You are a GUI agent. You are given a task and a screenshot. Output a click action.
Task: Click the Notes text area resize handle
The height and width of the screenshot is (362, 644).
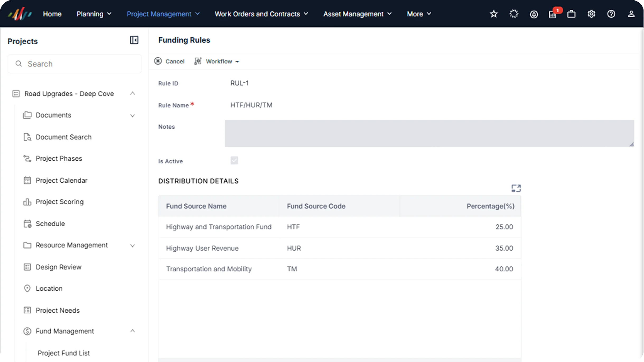coord(631,144)
